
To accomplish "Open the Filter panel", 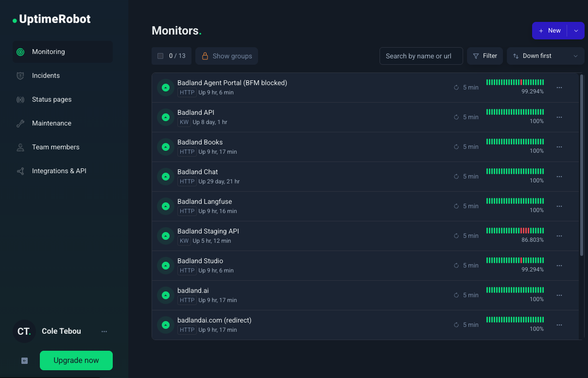I will click(484, 55).
